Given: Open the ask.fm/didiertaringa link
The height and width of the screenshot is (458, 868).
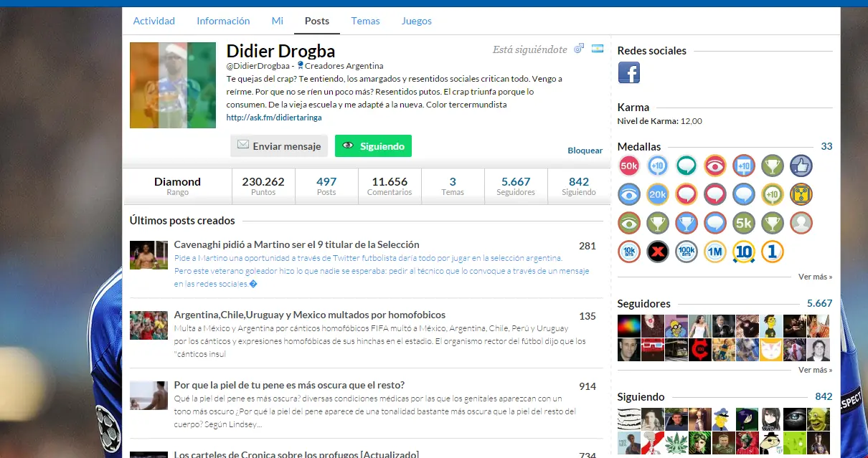Looking at the screenshot, I should (x=274, y=118).
